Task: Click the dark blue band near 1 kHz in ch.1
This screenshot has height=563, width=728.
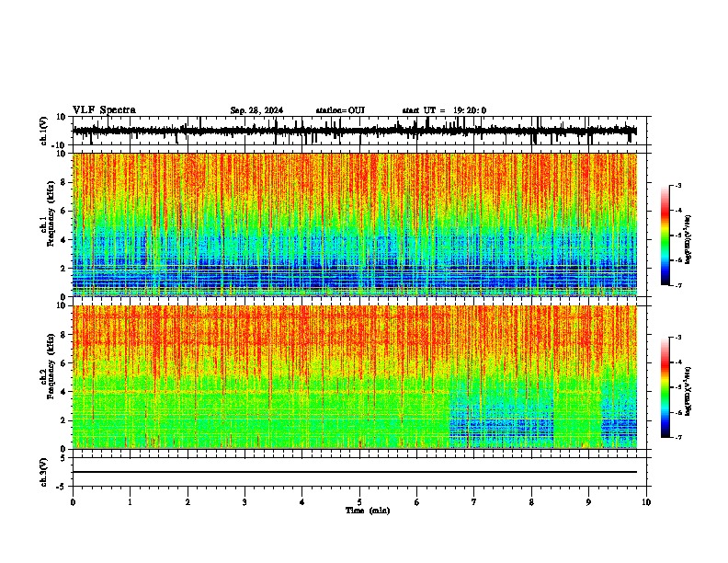Action: click(x=355, y=279)
